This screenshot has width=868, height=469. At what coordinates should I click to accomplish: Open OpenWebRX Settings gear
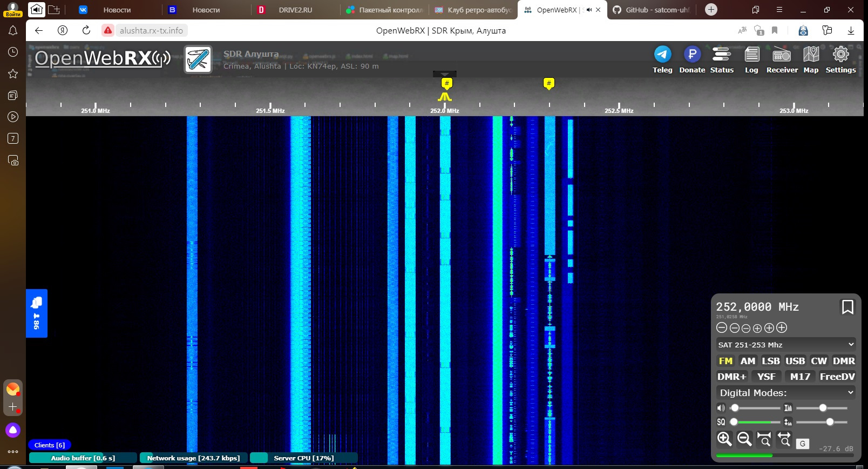(840, 59)
